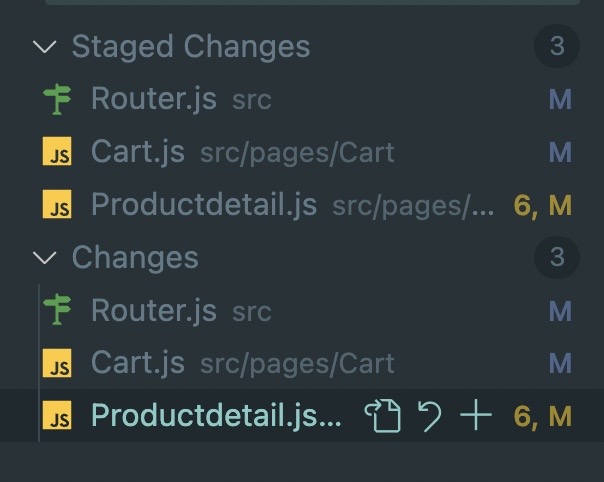Click the 6, M status on staged Productdetail.js
The width and height of the screenshot is (604, 482).
tap(543, 205)
